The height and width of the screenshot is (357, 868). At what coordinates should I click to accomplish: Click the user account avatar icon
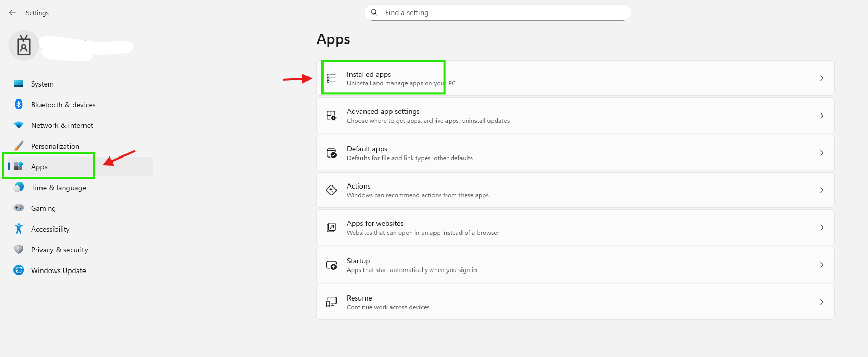23,45
